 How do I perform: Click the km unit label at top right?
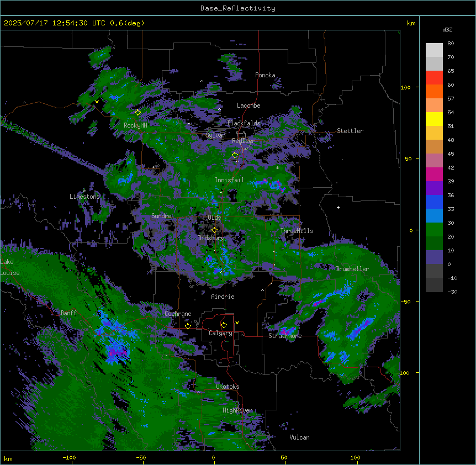pos(411,23)
